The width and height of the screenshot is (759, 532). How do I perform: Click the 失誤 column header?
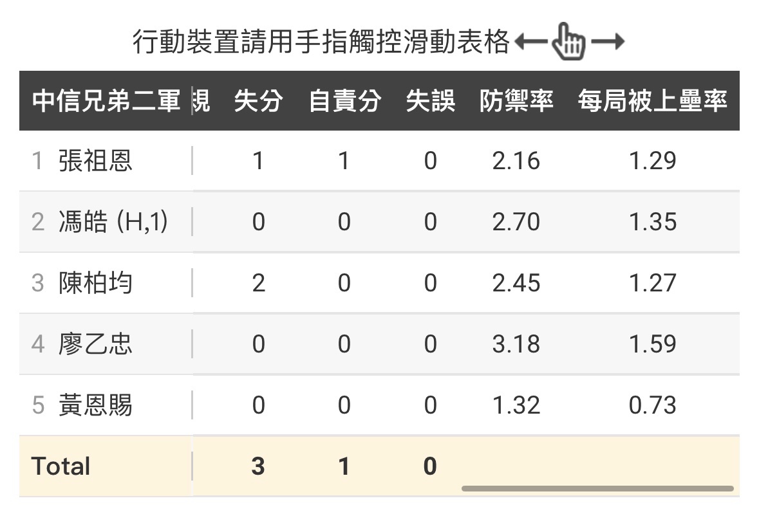click(430, 101)
